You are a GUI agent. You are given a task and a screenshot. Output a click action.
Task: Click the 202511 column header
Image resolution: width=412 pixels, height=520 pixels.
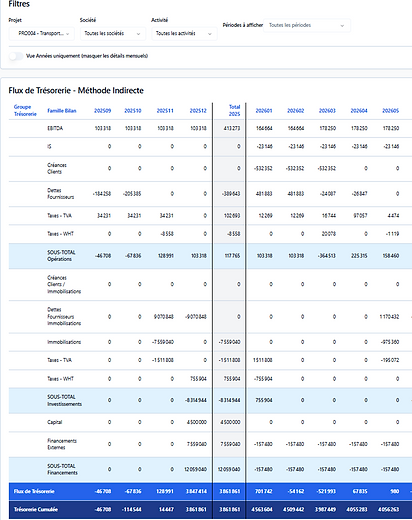[x=165, y=111]
